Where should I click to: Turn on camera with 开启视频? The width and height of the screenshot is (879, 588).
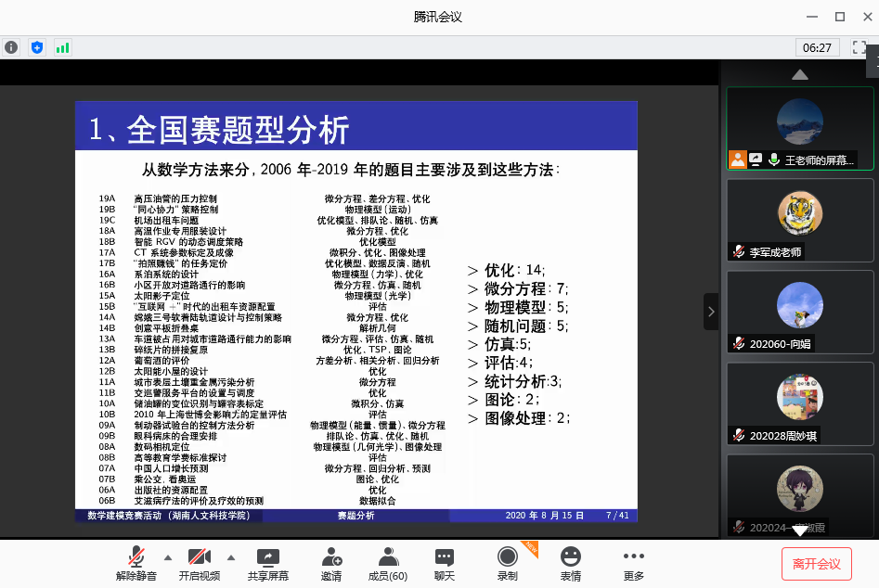[200, 563]
